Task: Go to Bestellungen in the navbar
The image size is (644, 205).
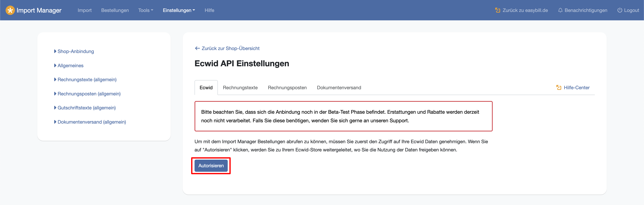Action: (115, 10)
